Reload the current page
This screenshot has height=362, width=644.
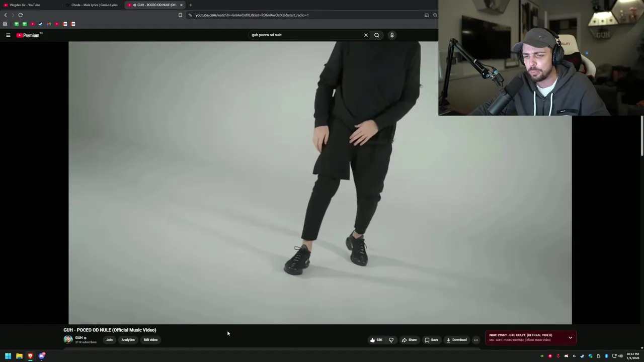click(x=21, y=15)
